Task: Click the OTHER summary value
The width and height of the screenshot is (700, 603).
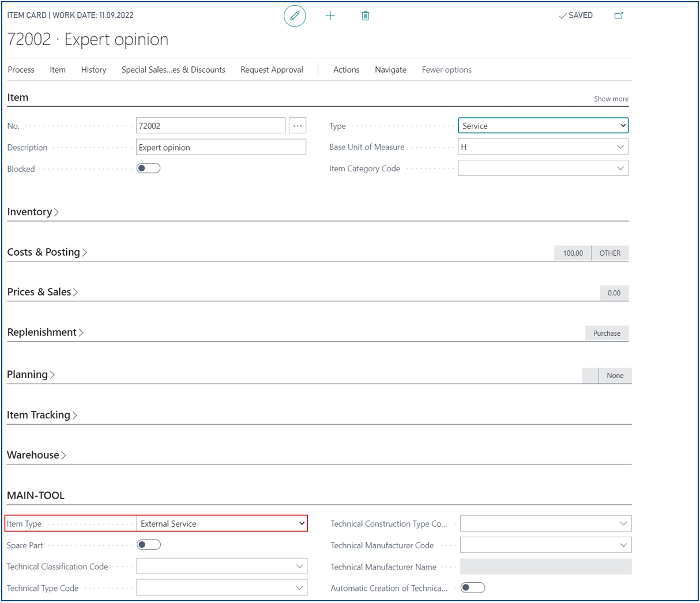Action: click(610, 253)
